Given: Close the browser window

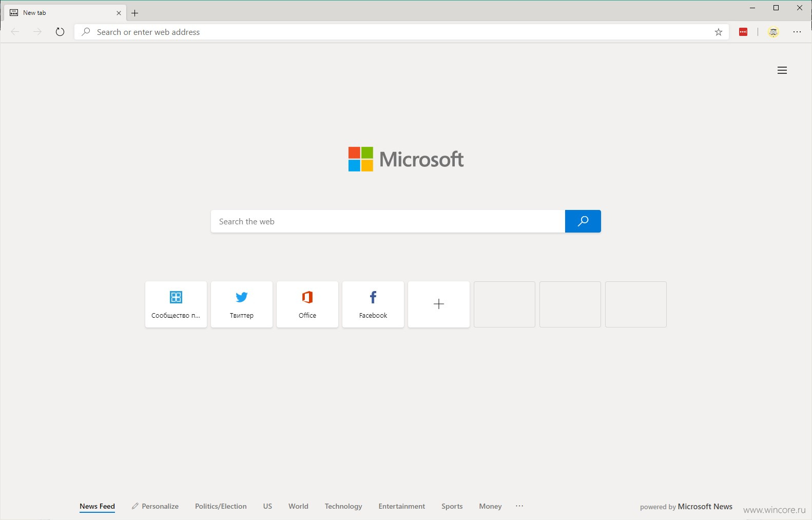Looking at the screenshot, I should pyautogui.click(x=800, y=8).
